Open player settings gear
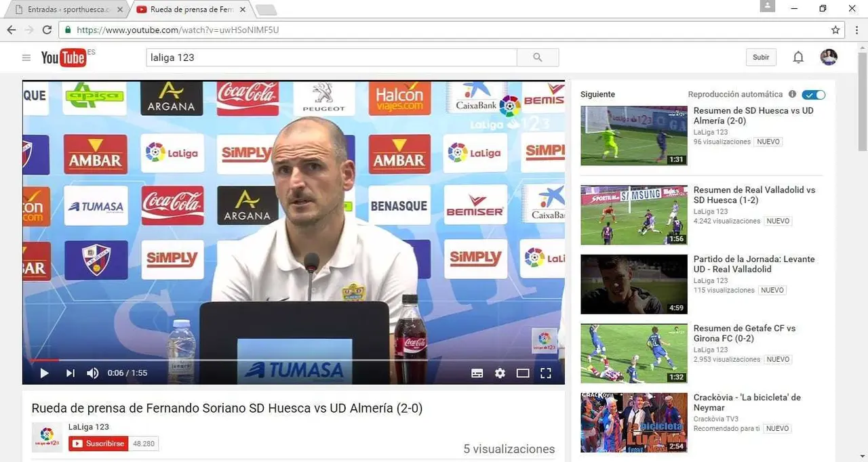Viewport: 868px width, 462px height. (500, 373)
